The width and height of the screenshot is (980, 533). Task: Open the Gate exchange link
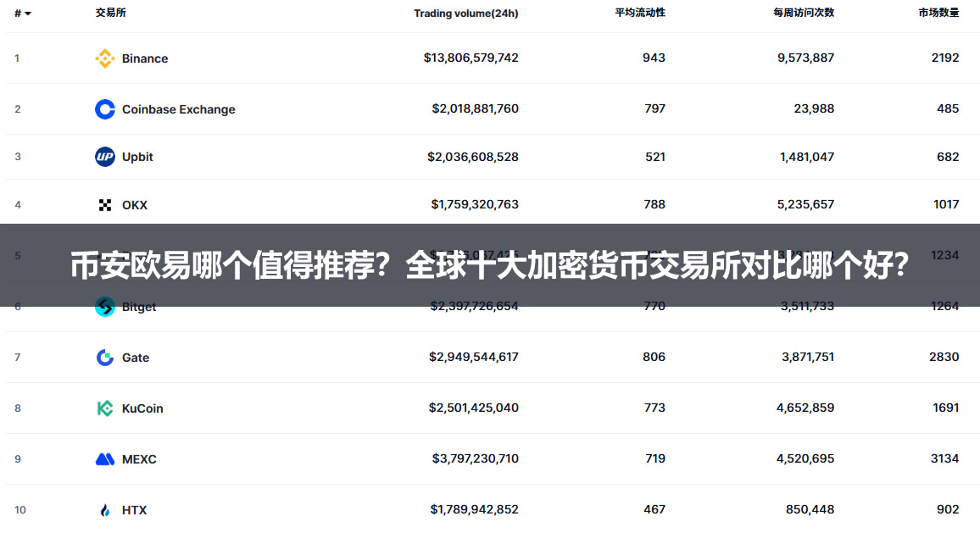136,358
